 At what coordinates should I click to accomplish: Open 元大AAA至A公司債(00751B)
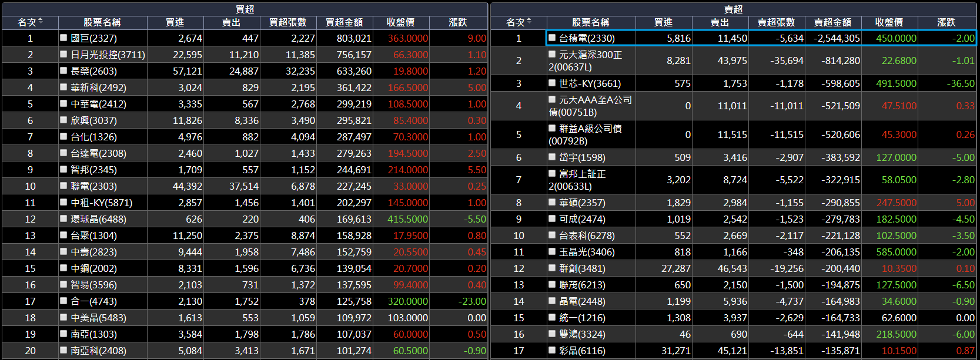tap(590, 106)
